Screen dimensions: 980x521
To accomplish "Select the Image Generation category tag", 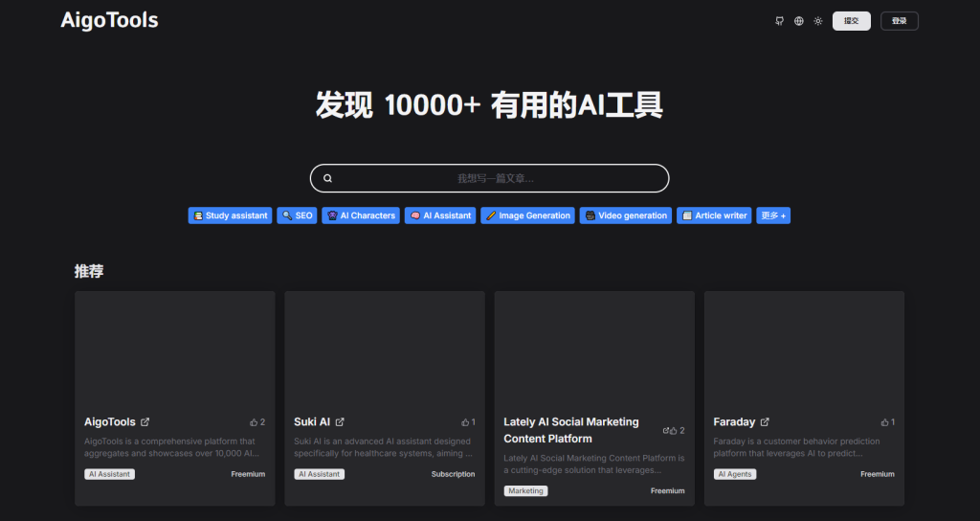I will point(527,215).
